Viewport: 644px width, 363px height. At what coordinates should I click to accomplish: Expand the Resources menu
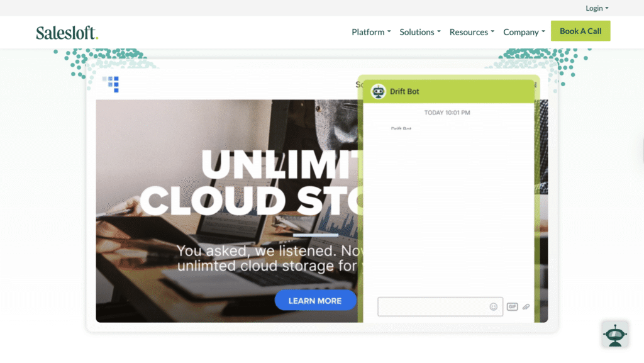pyautogui.click(x=472, y=32)
